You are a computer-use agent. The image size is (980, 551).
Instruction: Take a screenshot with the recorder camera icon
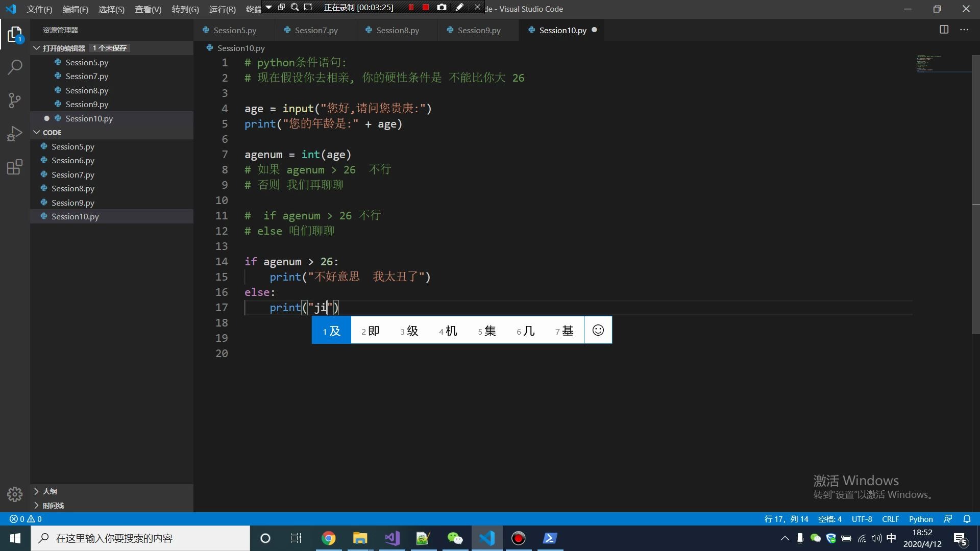click(x=442, y=7)
